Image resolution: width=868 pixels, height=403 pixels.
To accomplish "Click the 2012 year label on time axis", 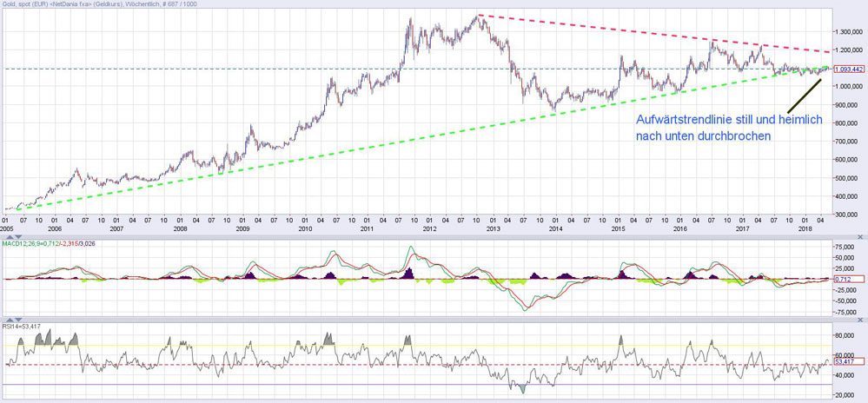I will (429, 227).
